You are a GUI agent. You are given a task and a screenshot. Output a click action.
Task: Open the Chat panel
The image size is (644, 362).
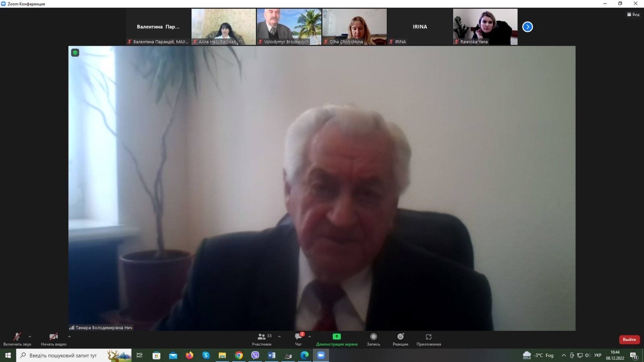[298, 337]
